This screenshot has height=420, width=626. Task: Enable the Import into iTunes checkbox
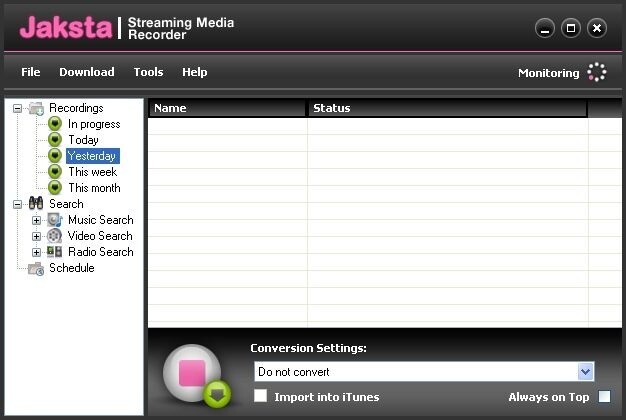[x=261, y=396]
